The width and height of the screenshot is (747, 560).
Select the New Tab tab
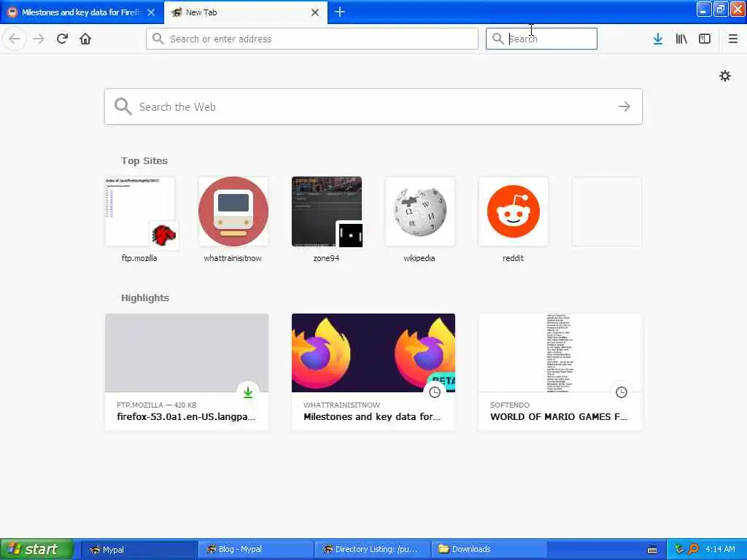(246, 12)
